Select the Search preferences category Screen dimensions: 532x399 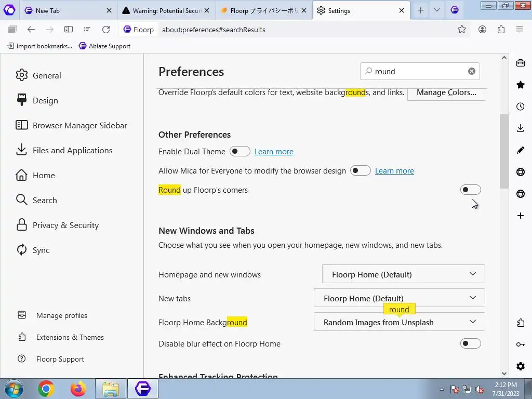pyautogui.click(x=36, y=200)
